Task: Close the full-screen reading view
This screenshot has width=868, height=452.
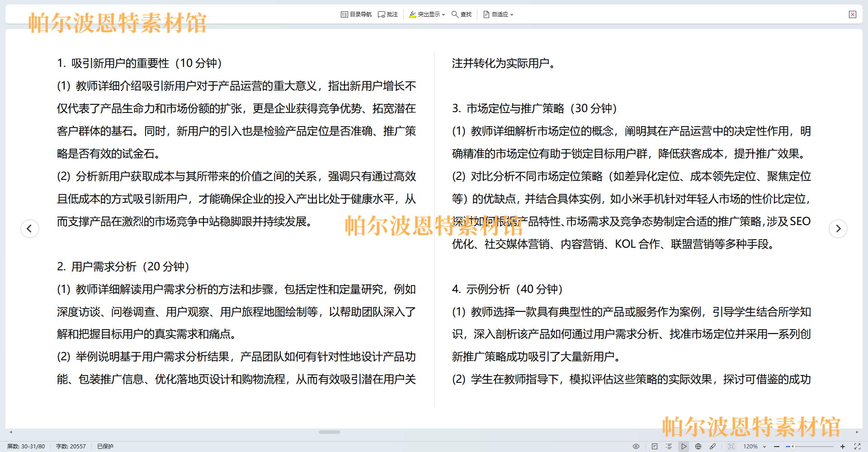Action: pos(853,14)
